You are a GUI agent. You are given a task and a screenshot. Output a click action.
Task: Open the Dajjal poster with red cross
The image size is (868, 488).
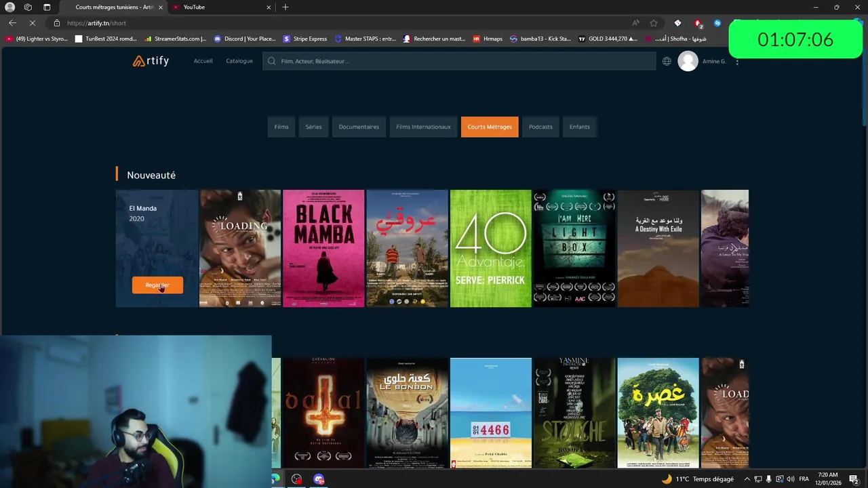(x=323, y=413)
